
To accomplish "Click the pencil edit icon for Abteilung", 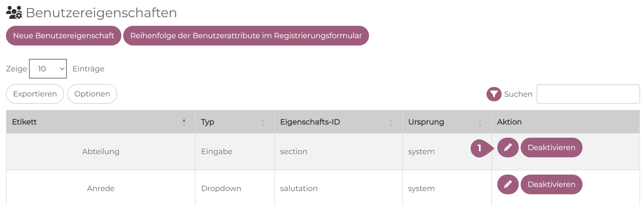I will coord(507,148).
